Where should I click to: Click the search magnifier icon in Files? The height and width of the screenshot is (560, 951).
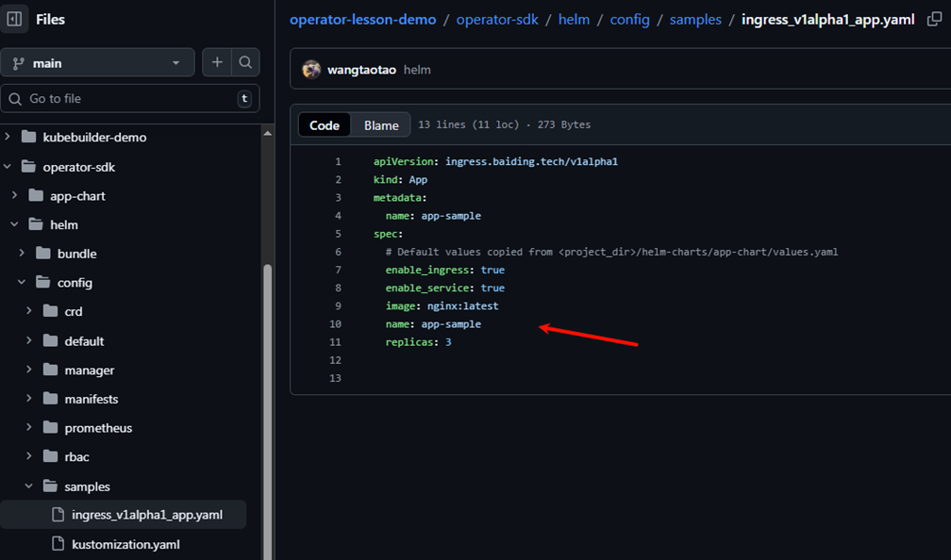point(245,62)
